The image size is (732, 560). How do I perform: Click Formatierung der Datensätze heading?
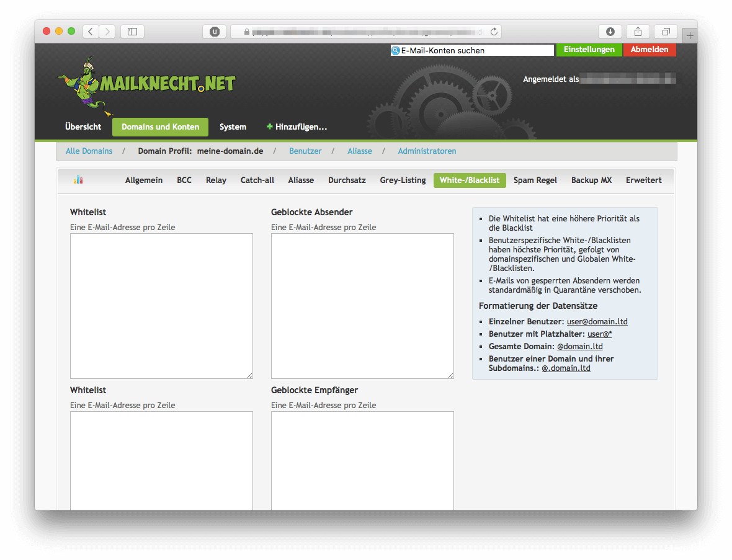click(x=538, y=306)
